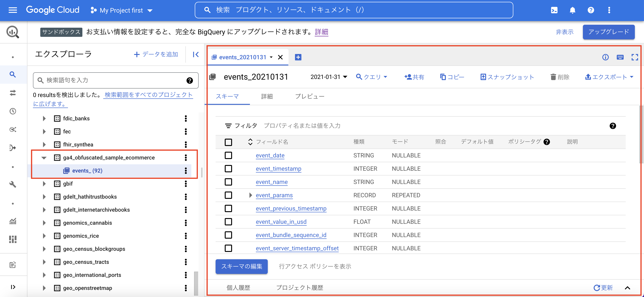Focus the top Google Cloud search box

click(x=354, y=10)
